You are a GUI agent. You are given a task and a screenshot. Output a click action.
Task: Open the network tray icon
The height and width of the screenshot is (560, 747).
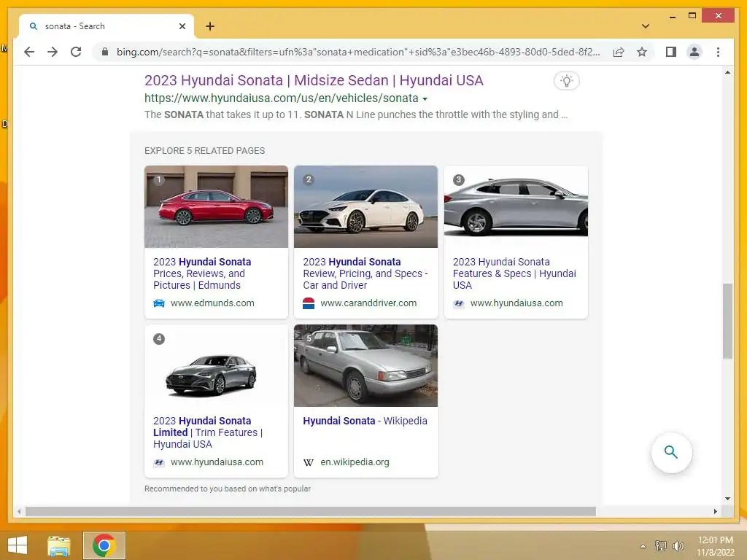click(660, 545)
